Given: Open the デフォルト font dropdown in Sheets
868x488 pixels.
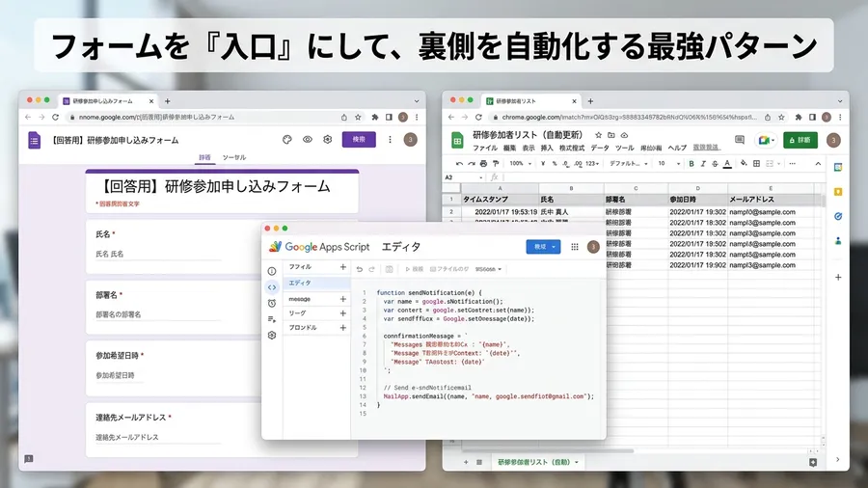Looking at the screenshot, I should (x=628, y=164).
